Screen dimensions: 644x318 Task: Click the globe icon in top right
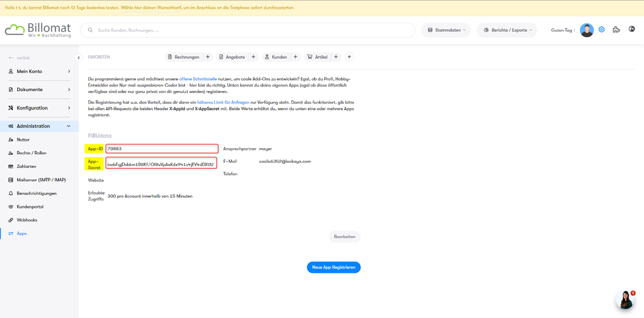(x=631, y=29)
